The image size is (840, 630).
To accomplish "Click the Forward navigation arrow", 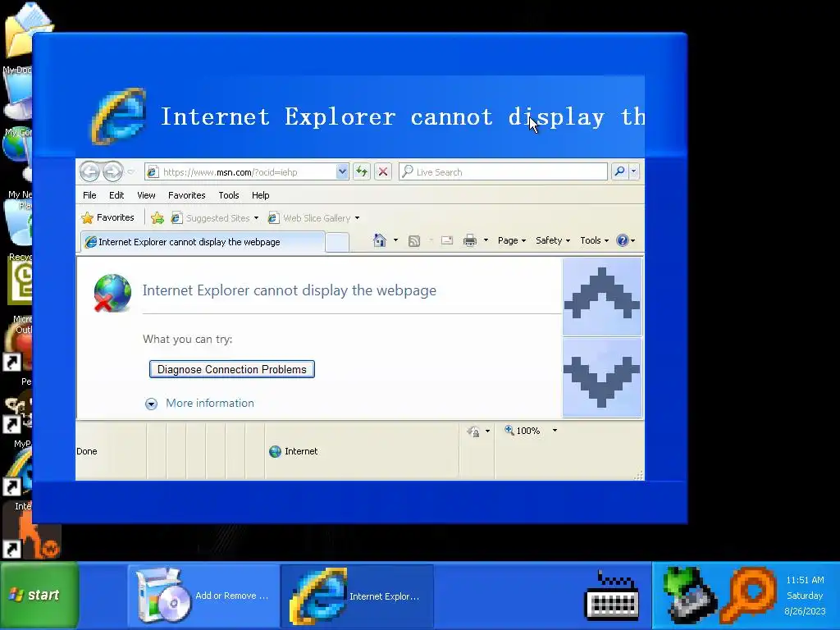I will (112, 172).
